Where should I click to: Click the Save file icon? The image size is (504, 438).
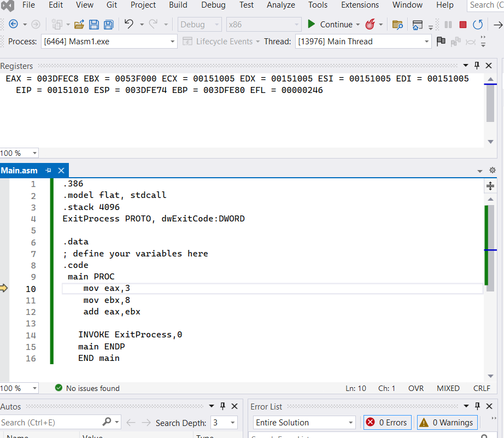(94, 25)
